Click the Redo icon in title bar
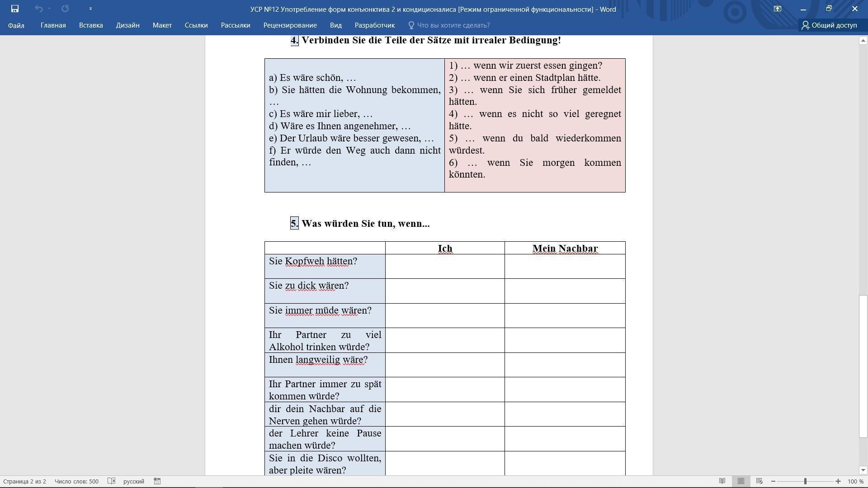 65,9
